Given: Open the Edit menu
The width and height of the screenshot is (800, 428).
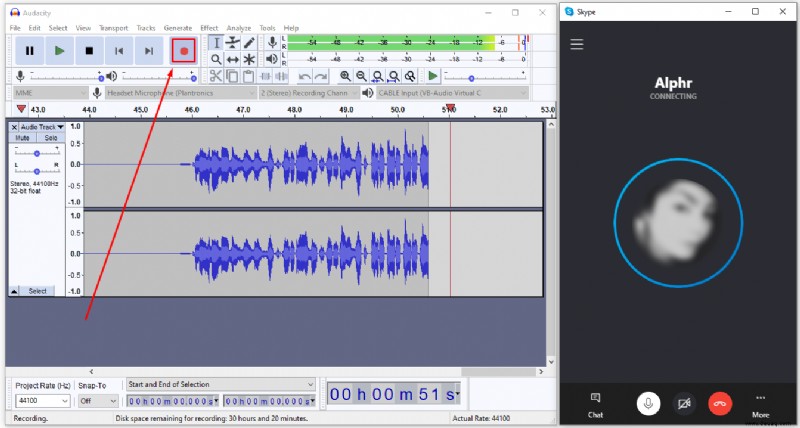Looking at the screenshot, I should tap(35, 28).
